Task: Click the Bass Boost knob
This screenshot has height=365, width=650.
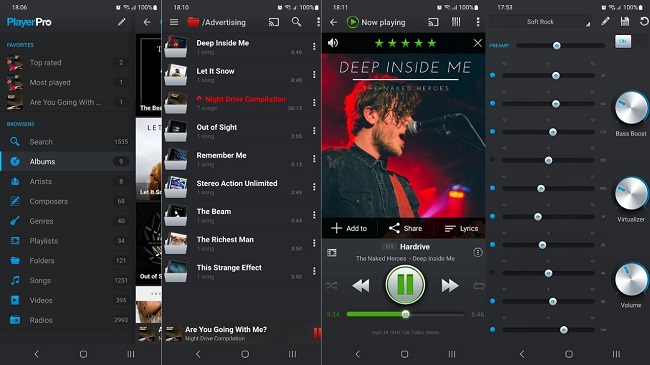Action: (x=631, y=108)
